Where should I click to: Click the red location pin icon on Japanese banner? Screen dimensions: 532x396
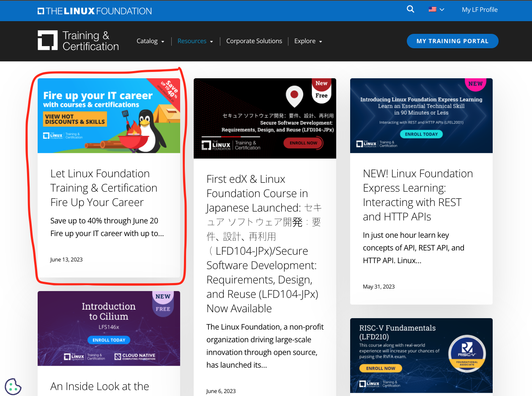coord(294,96)
